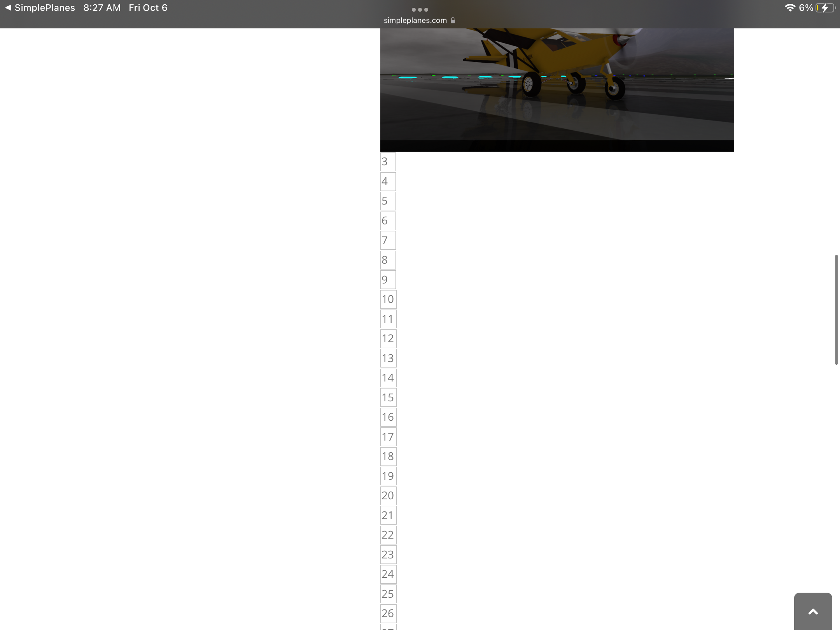
Task: Click the numbered box 3
Action: 388,162
